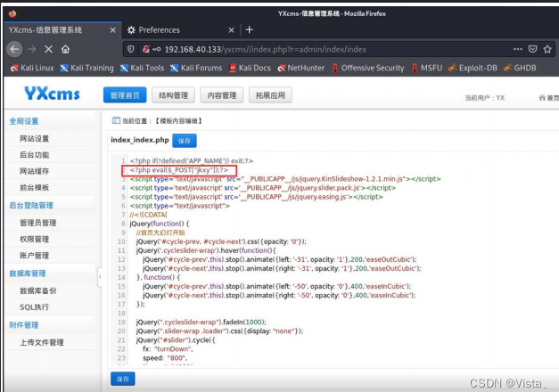Click the speed: "800" code line
The height and width of the screenshot is (392, 559).
(165, 358)
